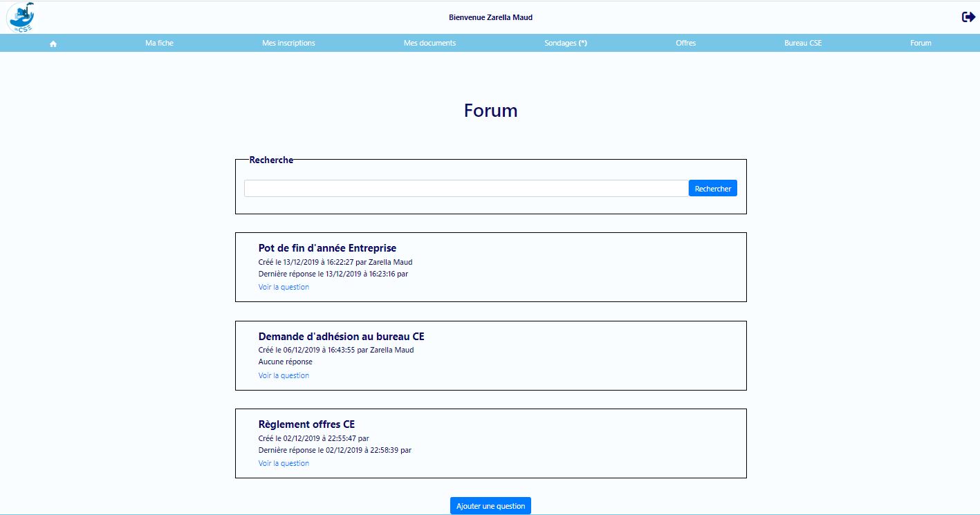Click into the Recherche search field

pos(465,188)
